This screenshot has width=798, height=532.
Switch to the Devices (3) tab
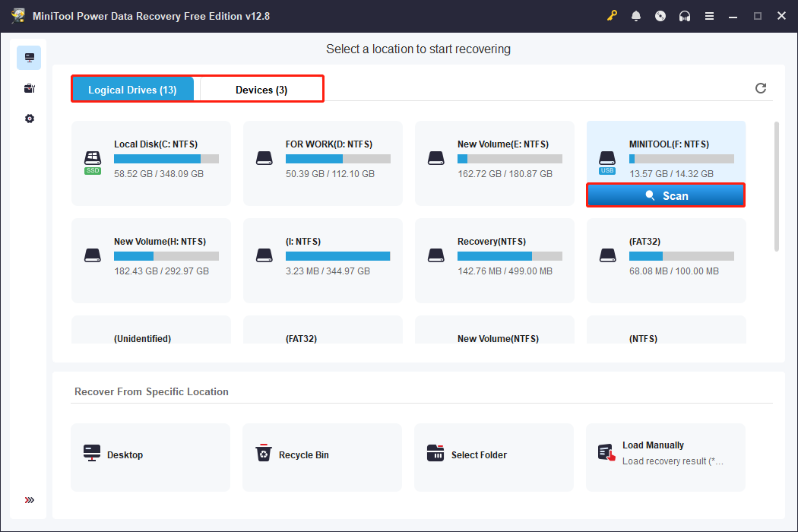[261, 90]
